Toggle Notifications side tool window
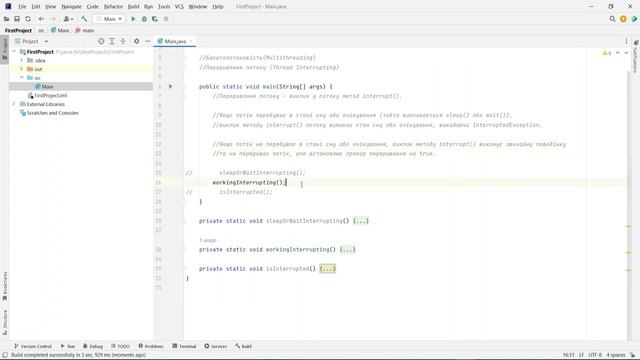 click(636, 56)
